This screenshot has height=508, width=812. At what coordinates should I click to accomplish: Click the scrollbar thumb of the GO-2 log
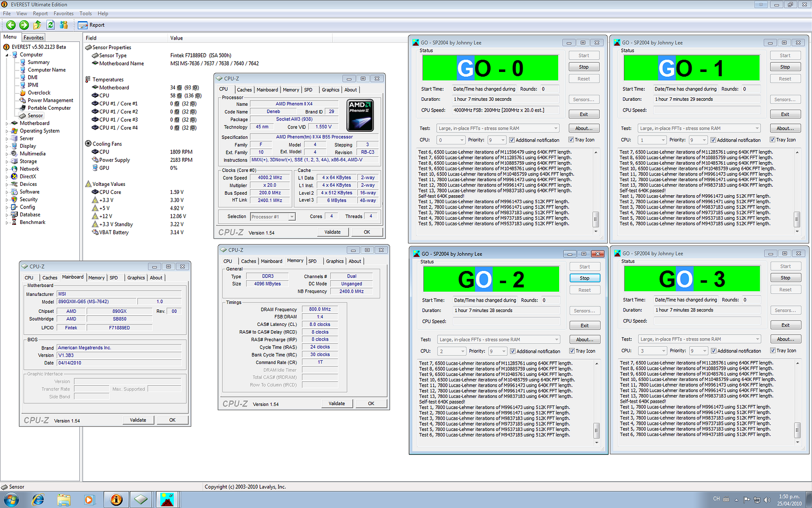(x=597, y=430)
